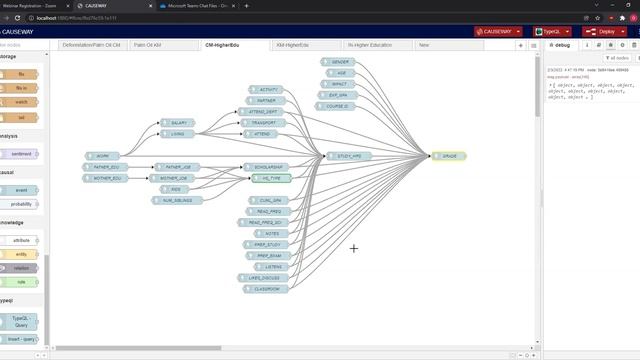Pick the sentiment palette node
The width and height of the screenshot is (640, 360).
(19, 154)
